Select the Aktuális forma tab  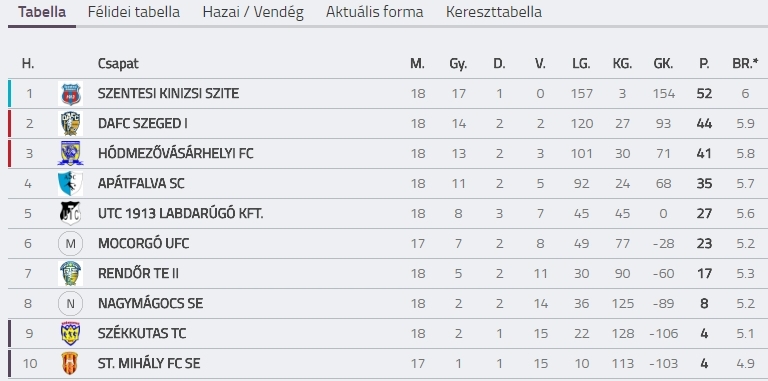375,12
